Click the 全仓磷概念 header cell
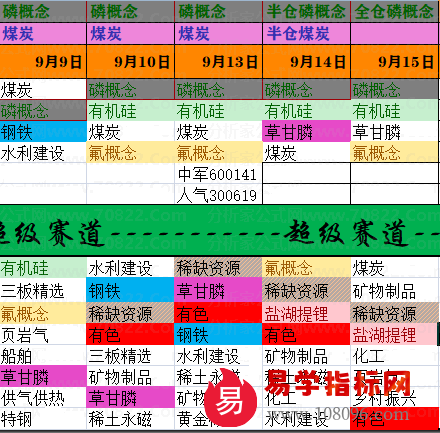Screen dimensions: 440x433 click(395, 11)
